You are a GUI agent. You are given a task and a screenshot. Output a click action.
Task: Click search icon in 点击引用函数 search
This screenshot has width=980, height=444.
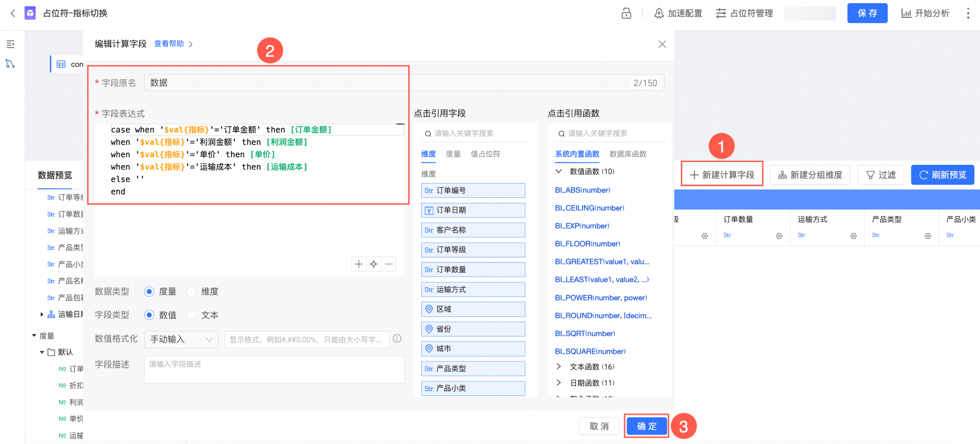coord(562,134)
